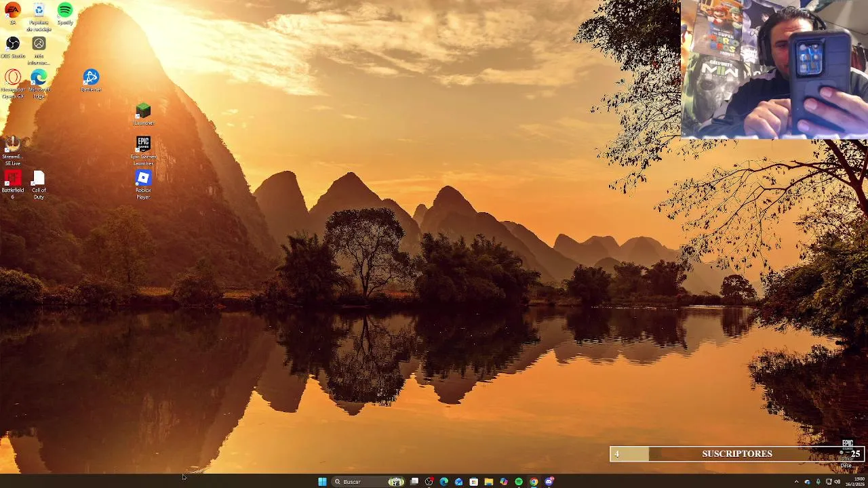
Task: Switch to Google Chrome in the taskbar
Action: [x=534, y=482]
